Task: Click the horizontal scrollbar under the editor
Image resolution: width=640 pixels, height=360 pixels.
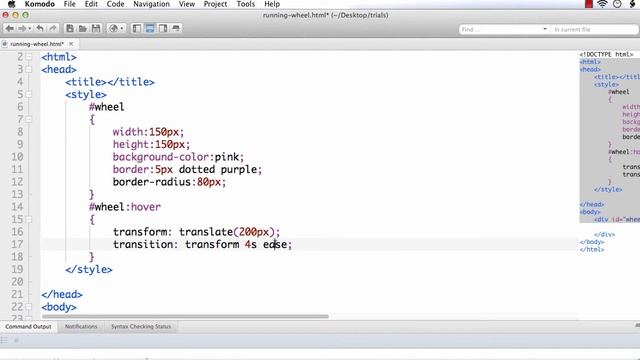Action: point(185,316)
